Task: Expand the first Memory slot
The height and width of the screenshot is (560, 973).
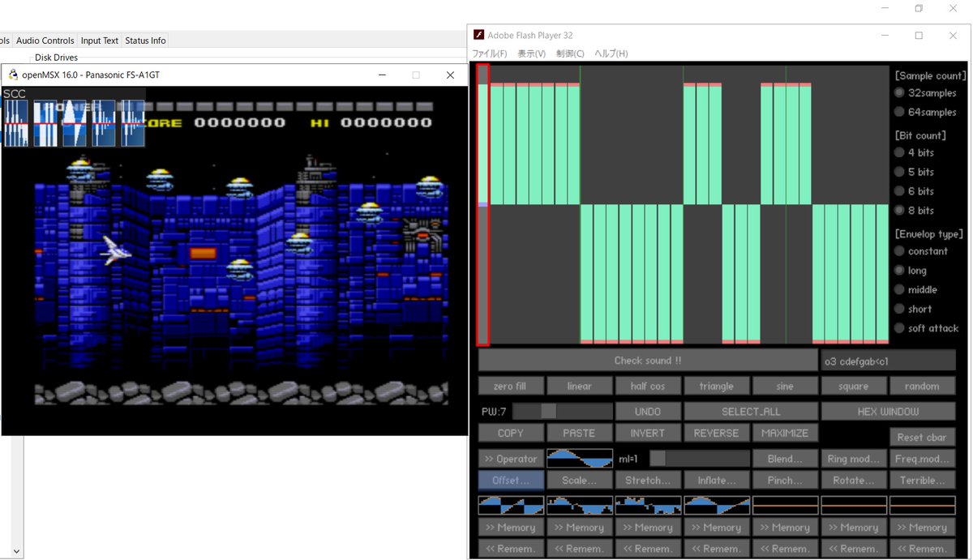Action: [511, 527]
